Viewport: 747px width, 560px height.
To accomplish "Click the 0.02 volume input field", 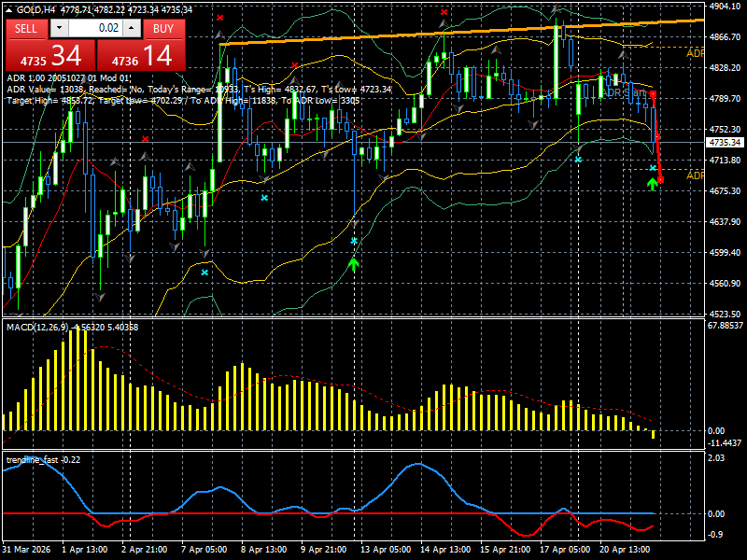I will (96, 28).
